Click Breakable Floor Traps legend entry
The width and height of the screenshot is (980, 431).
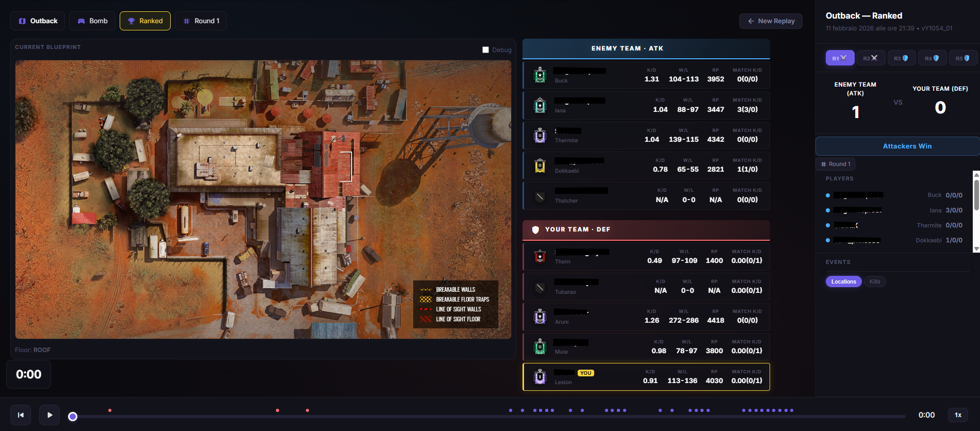click(x=455, y=300)
